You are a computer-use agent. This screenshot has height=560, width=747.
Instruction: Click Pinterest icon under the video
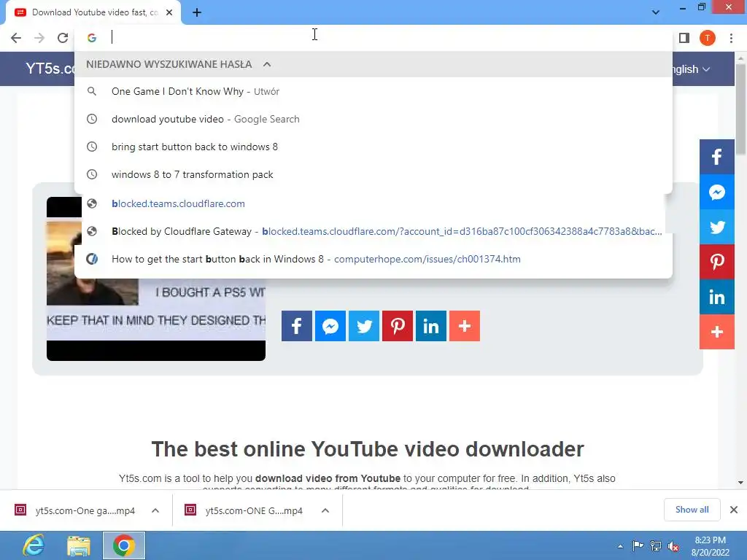click(398, 326)
